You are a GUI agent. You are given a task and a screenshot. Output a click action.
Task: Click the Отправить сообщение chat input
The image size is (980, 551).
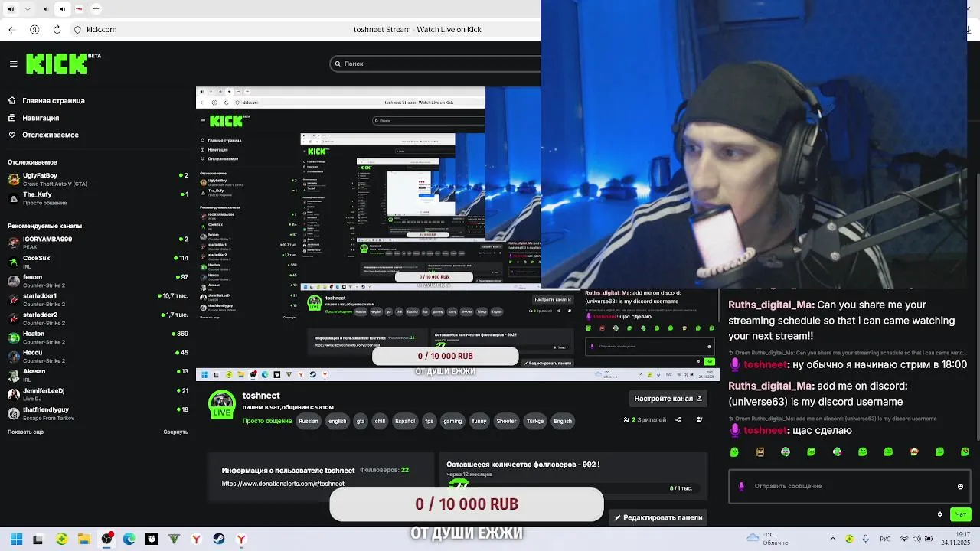click(850, 486)
